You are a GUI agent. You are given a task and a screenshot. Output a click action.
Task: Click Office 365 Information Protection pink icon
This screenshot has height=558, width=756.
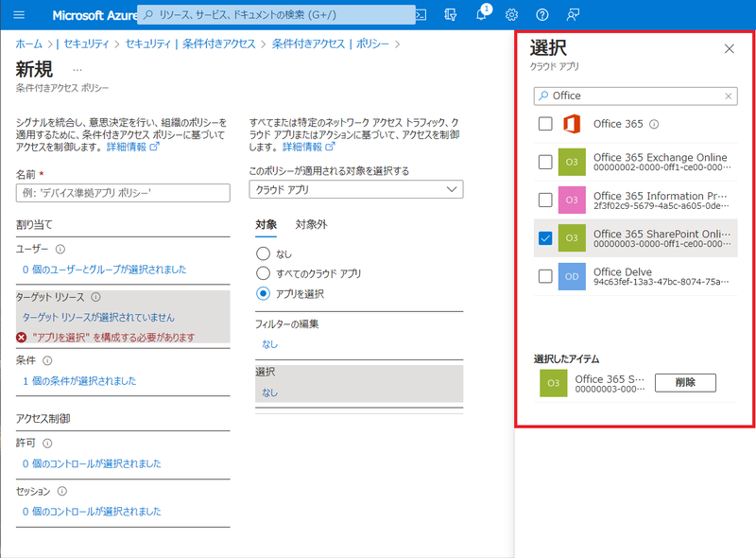pyautogui.click(x=572, y=200)
